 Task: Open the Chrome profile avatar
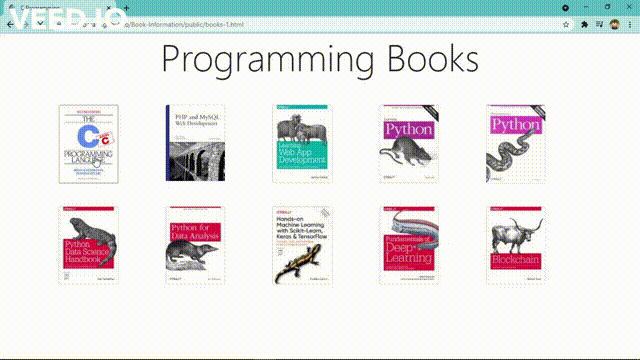click(x=615, y=24)
